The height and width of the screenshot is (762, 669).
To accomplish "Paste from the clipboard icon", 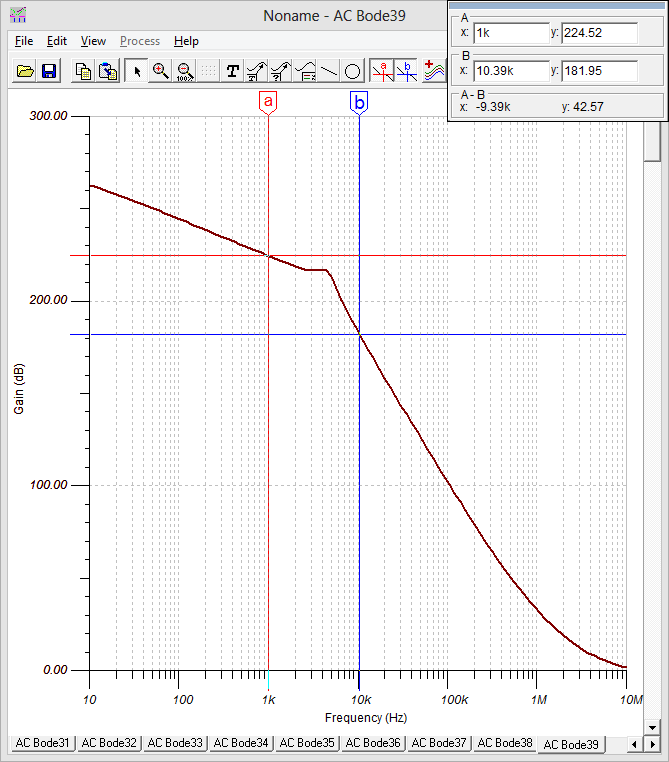I will point(107,71).
